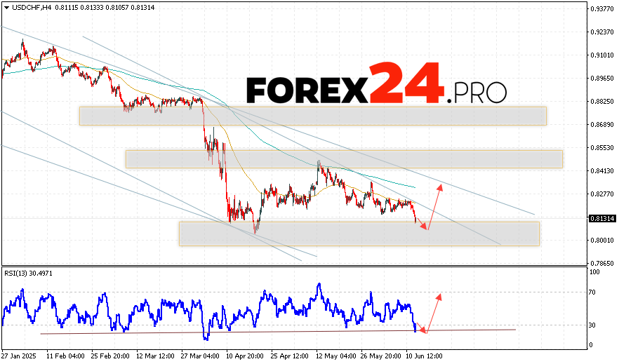619x364 pixels.
Task: Click the FOREX24.PRO watermark logo
Action: point(375,86)
